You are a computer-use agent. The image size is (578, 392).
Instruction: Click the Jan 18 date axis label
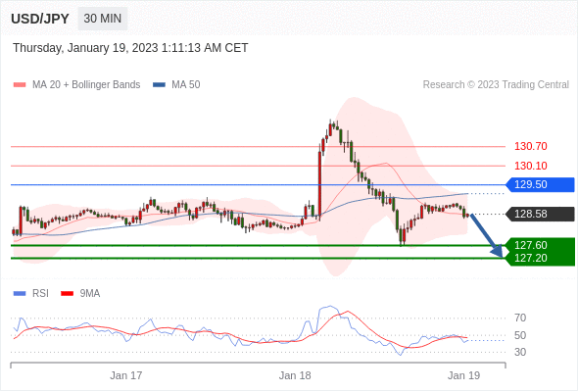point(295,375)
